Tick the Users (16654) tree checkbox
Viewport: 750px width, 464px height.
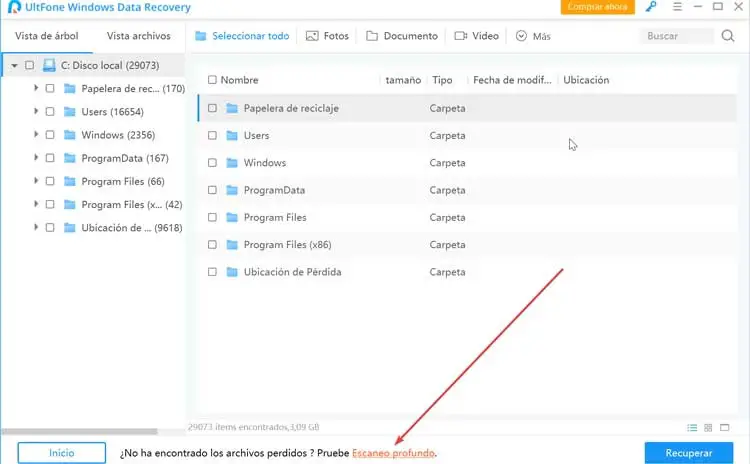50,111
